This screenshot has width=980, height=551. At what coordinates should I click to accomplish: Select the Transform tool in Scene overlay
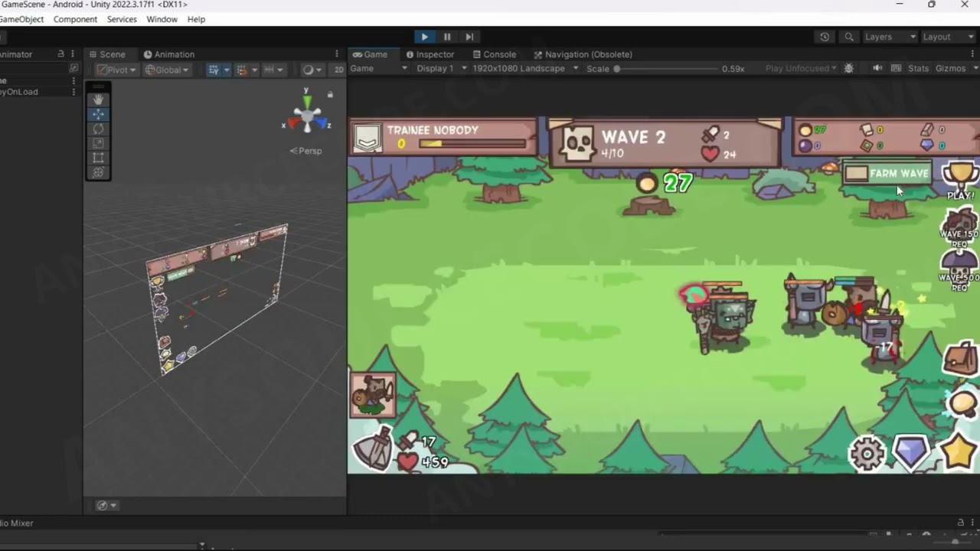[x=98, y=172]
